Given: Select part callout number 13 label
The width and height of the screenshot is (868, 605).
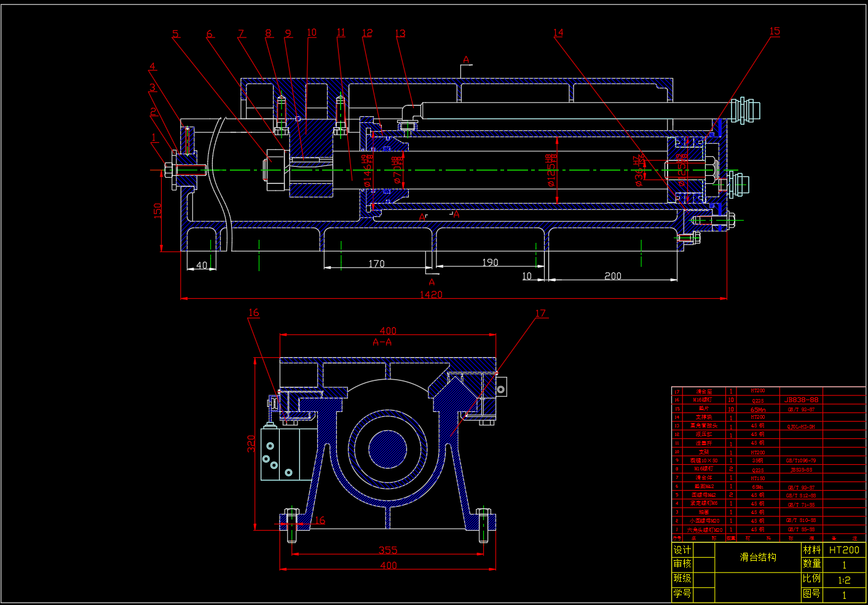Looking at the screenshot, I should [x=400, y=33].
